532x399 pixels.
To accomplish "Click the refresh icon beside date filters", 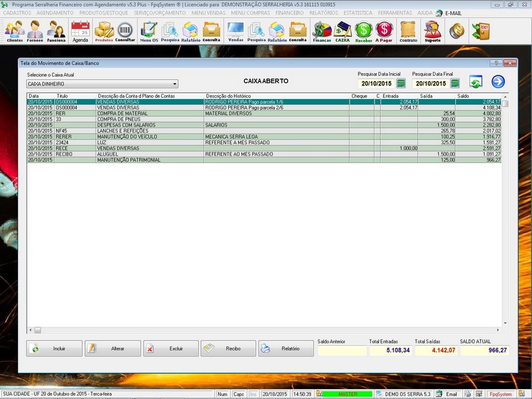I will point(475,82).
